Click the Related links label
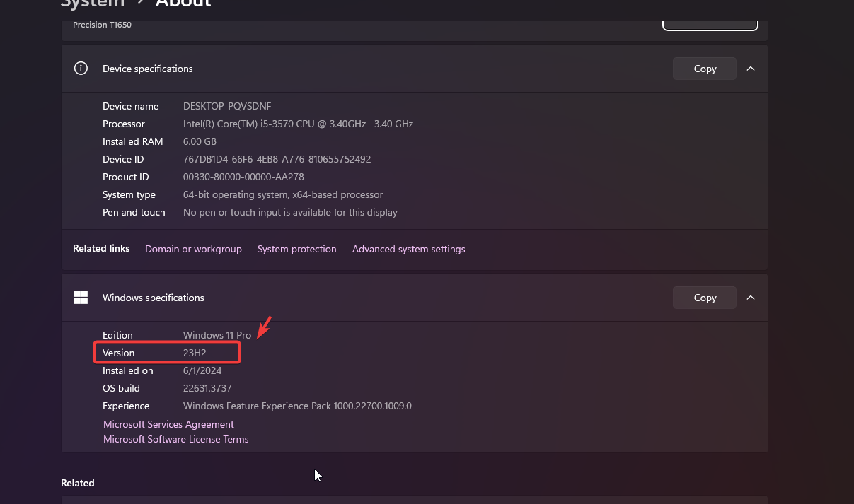Viewport: 854px width, 504px height. (x=101, y=249)
